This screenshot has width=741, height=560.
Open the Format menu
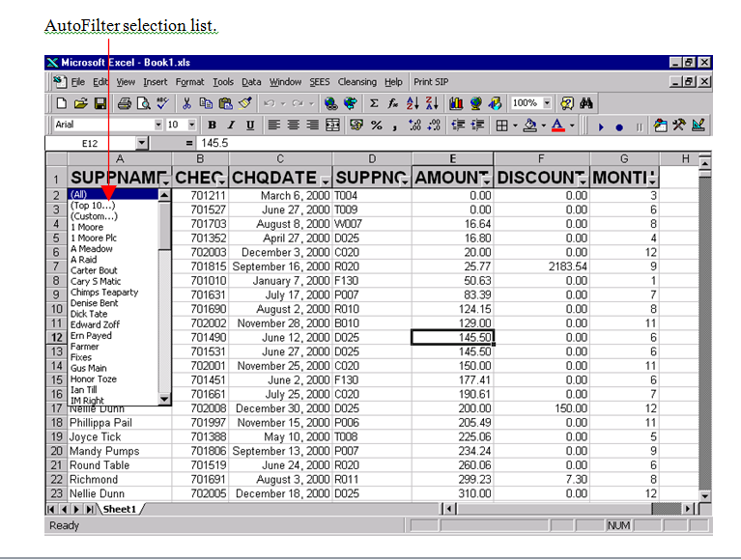[189, 82]
